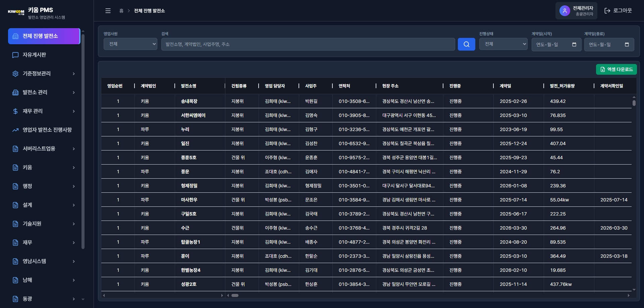Screen dimensions: 644x308
Task: Click the 설계 document icon
Action: [x=15, y=205]
